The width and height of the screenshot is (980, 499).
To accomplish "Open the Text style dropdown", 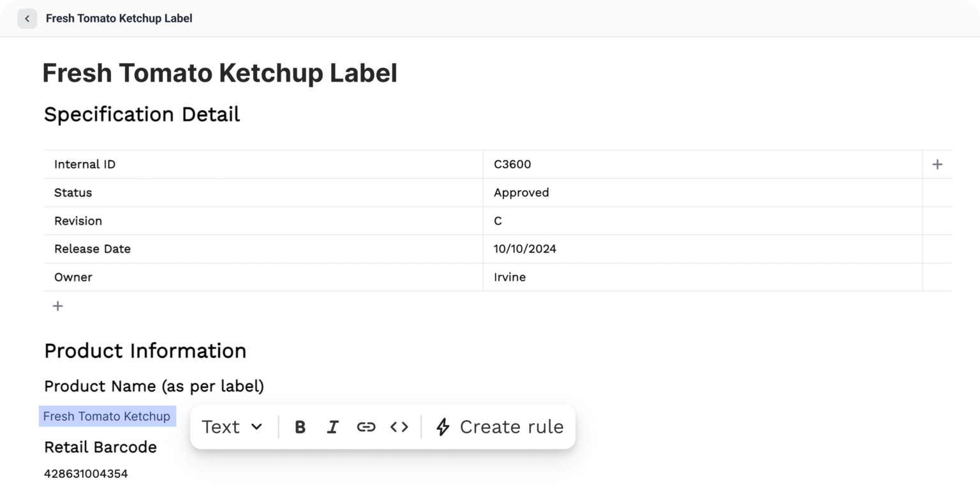I will (232, 427).
